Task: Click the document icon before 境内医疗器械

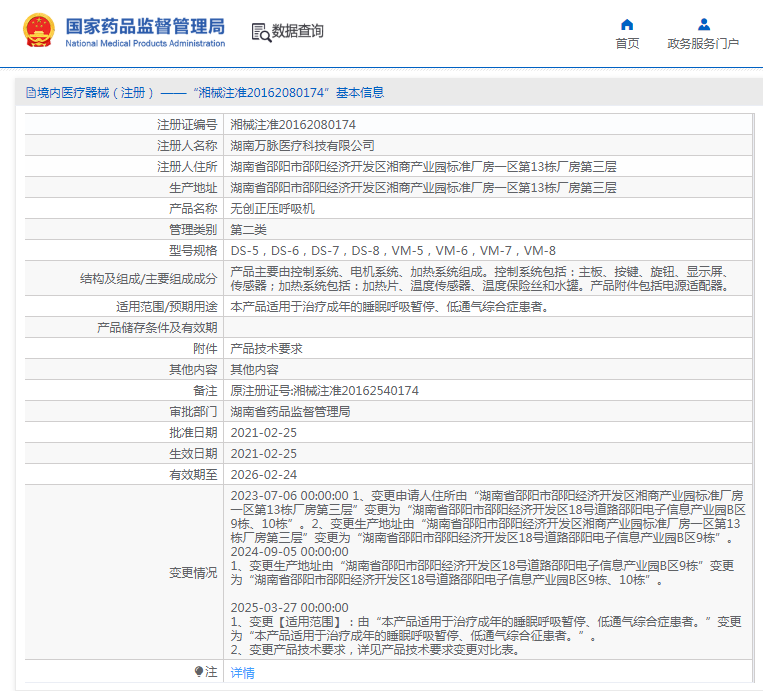Action: point(29,93)
